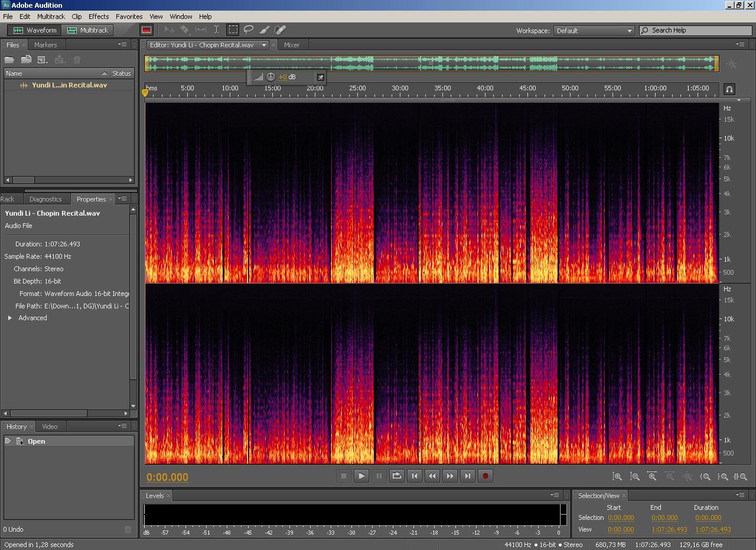The height and width of the screenshot is (550, 756).
Task: Click the headphones icon beside the timeline
Action: tap(729, 89)
